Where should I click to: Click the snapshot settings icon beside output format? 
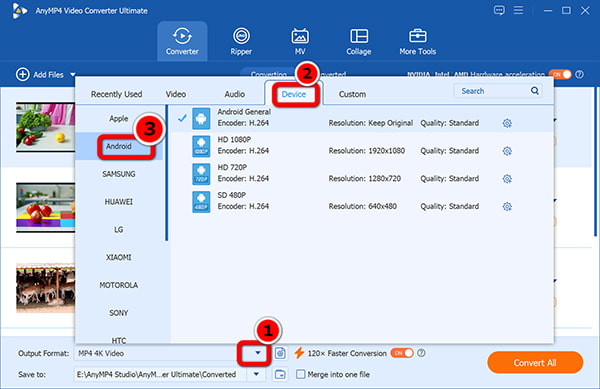[x=280, y=353]
